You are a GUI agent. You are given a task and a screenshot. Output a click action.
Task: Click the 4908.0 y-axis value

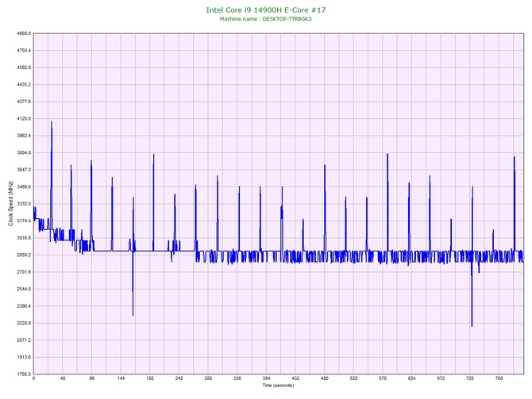[x=24, y=33]
